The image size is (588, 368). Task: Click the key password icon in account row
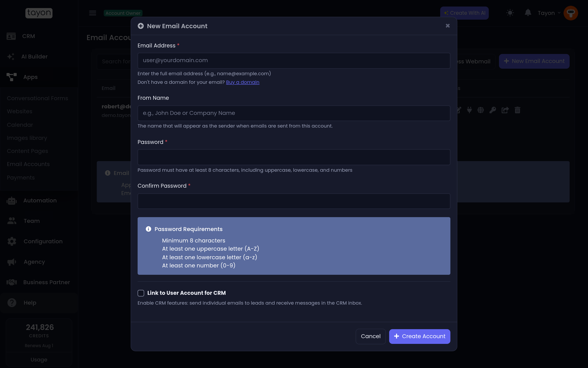[x=492, y=110]
